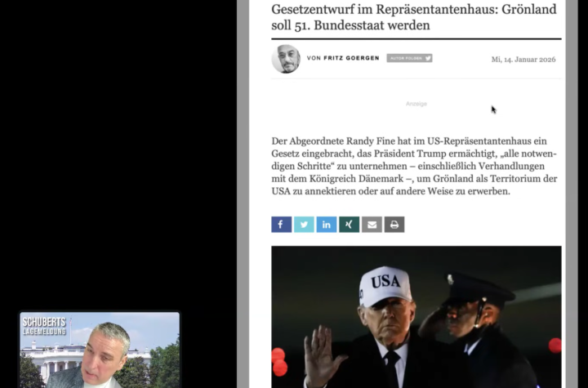
Task: Follow the author via Autor folgen button
Action: pos(409,58)
